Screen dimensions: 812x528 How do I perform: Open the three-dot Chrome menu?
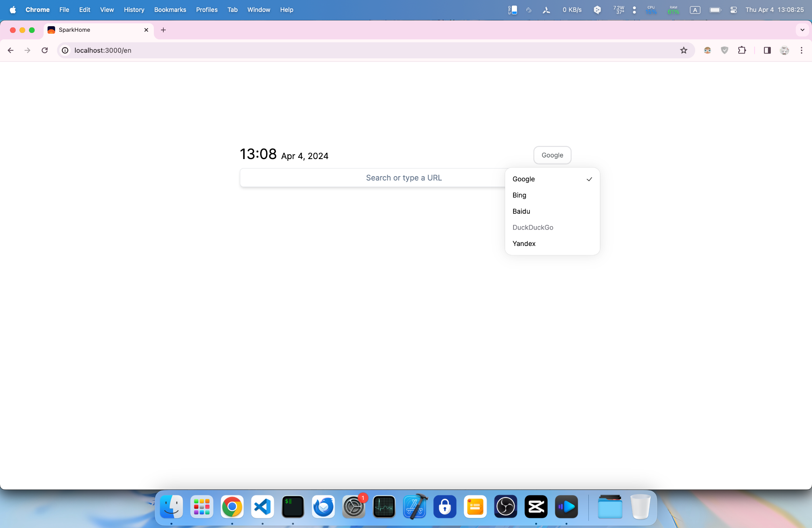[801, 50]
